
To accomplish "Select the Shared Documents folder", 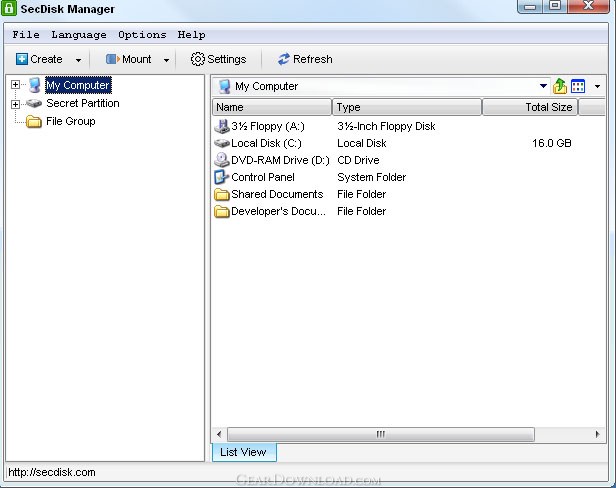I will 277,194.
